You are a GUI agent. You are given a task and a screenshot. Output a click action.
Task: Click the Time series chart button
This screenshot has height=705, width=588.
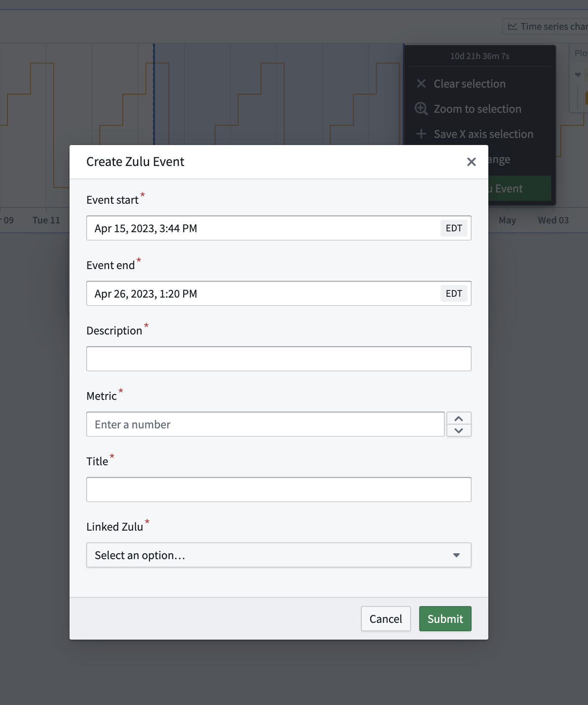[545, 26]
